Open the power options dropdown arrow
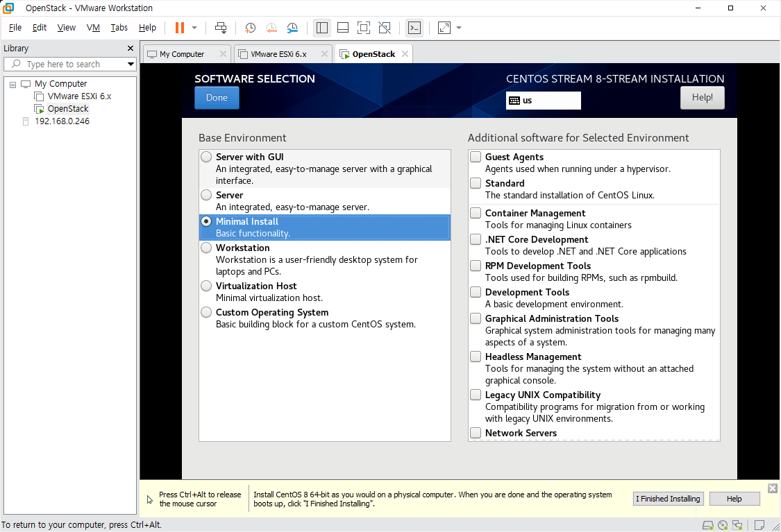Screen dimensions: 781x532 point(194,28)
